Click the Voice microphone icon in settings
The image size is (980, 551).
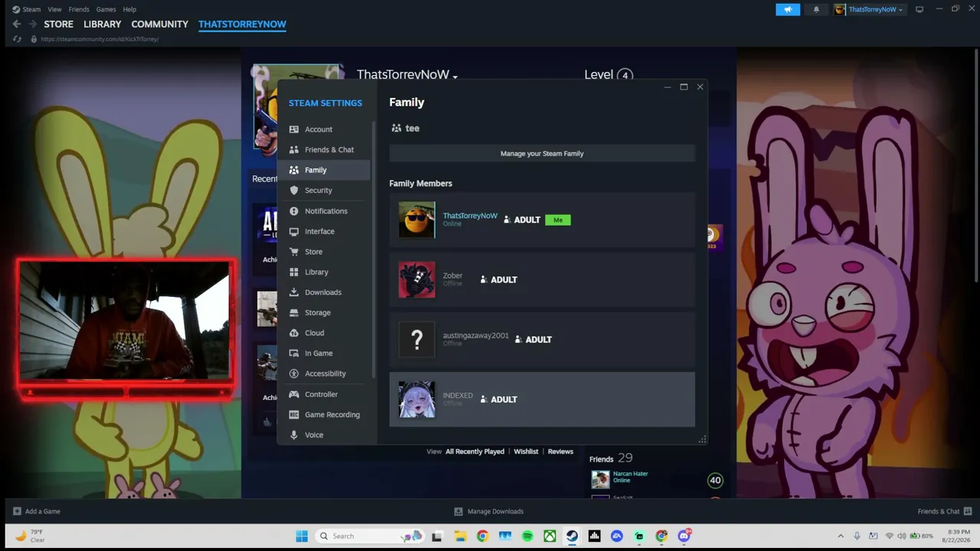[294, 435]
